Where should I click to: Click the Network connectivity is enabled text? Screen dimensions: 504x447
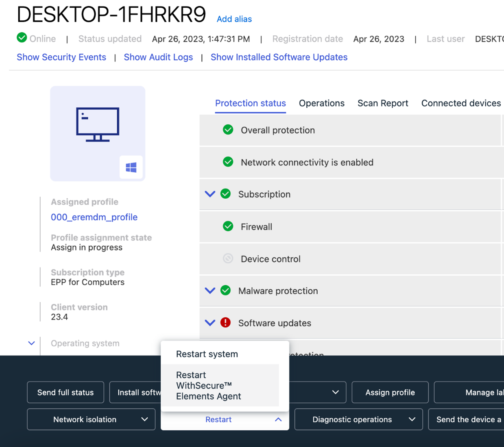click(307, 162)
